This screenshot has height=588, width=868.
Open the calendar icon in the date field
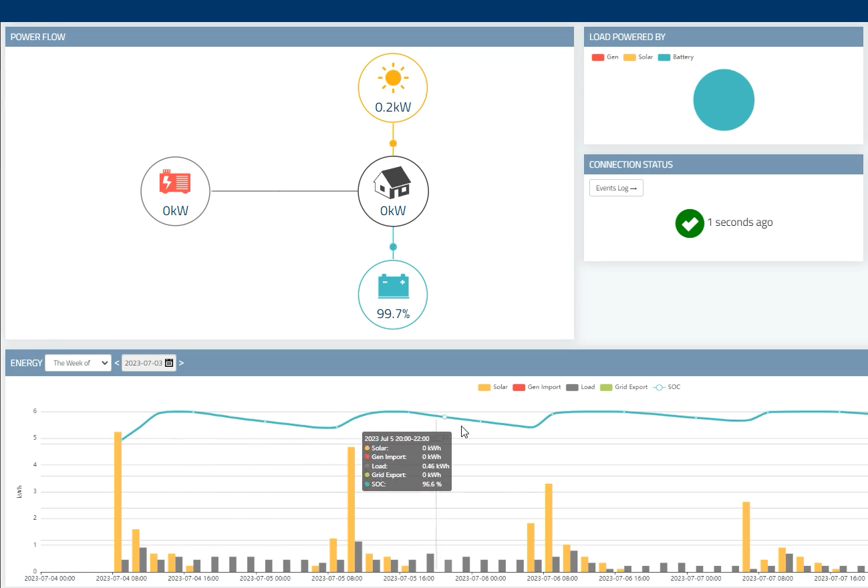169,363
